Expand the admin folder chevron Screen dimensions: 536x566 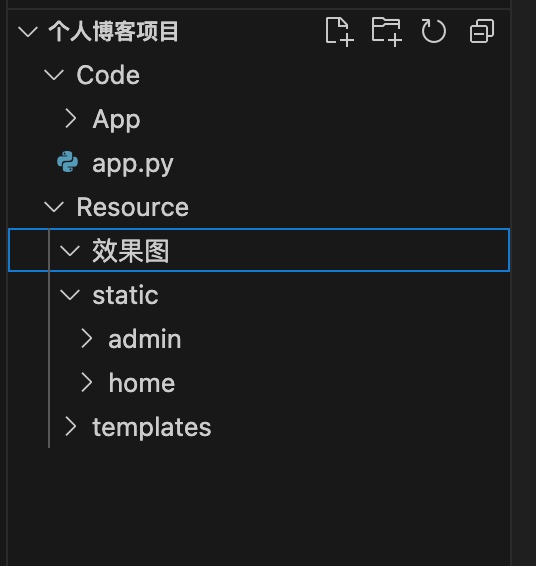87,339
